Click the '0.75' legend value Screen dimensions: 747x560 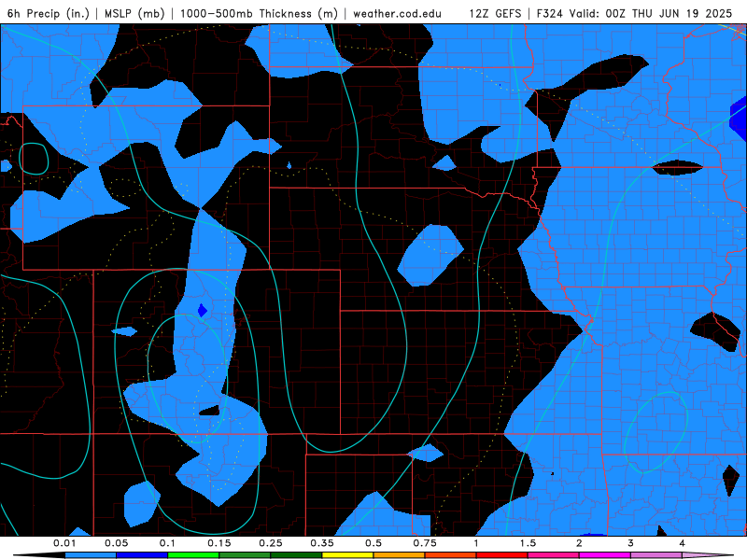[x=425, y=543]
